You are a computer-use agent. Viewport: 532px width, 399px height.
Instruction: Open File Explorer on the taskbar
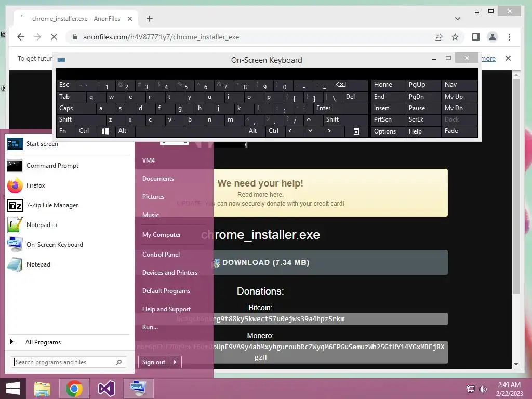[x=42, y=389]
